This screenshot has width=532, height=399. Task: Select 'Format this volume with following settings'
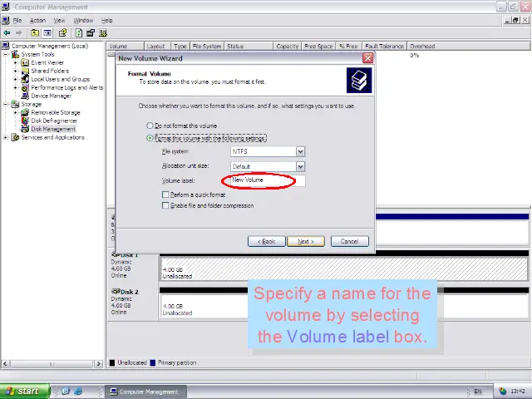[x=150, y=139]
